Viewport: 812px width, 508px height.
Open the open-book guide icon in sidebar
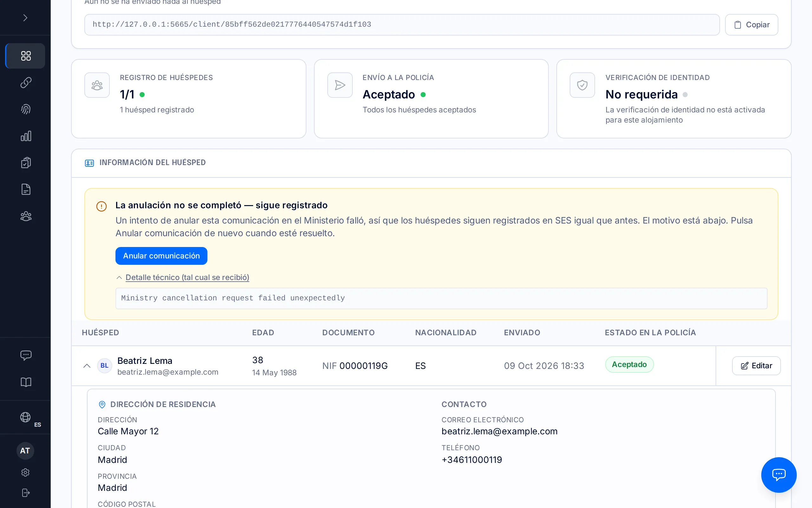coord(25,382)
